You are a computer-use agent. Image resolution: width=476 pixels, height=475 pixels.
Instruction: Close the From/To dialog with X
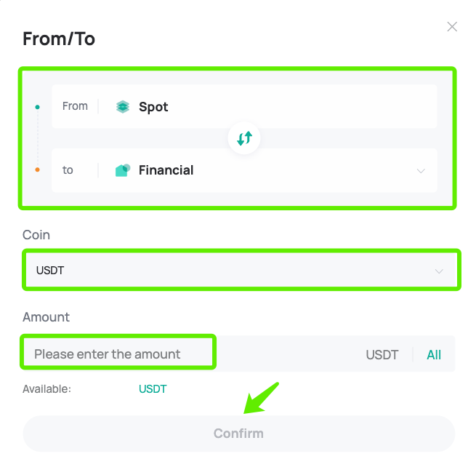tap(452, 27)
